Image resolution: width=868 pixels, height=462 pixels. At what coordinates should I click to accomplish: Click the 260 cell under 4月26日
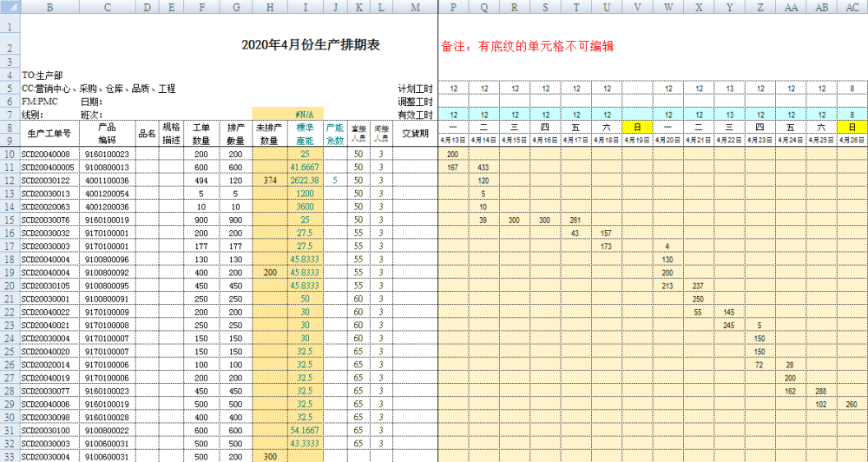[852, 405]
